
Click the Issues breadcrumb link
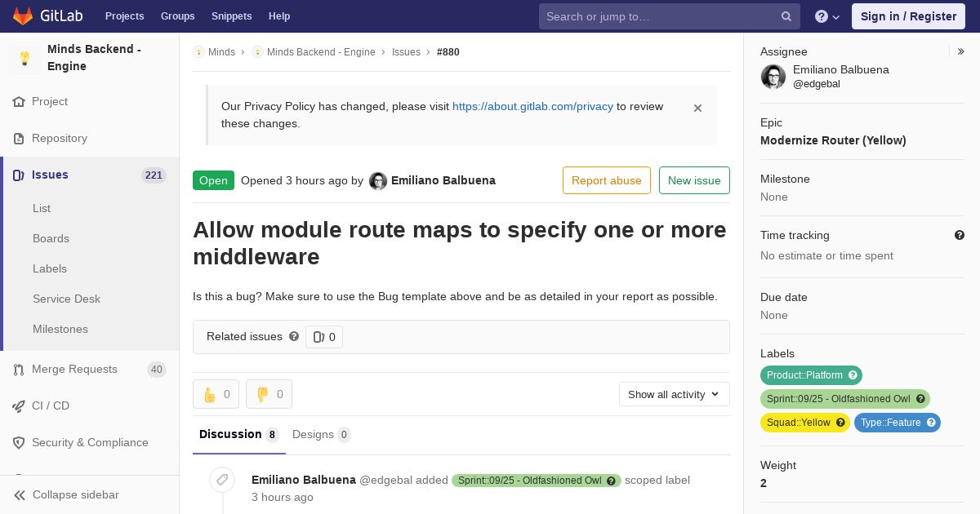coord(406,52)
